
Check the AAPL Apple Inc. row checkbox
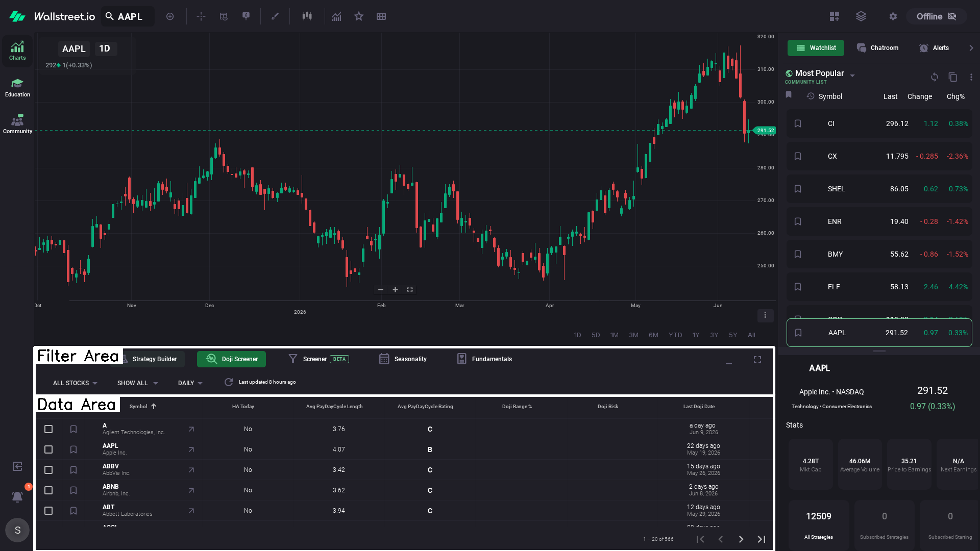[48, 449]
